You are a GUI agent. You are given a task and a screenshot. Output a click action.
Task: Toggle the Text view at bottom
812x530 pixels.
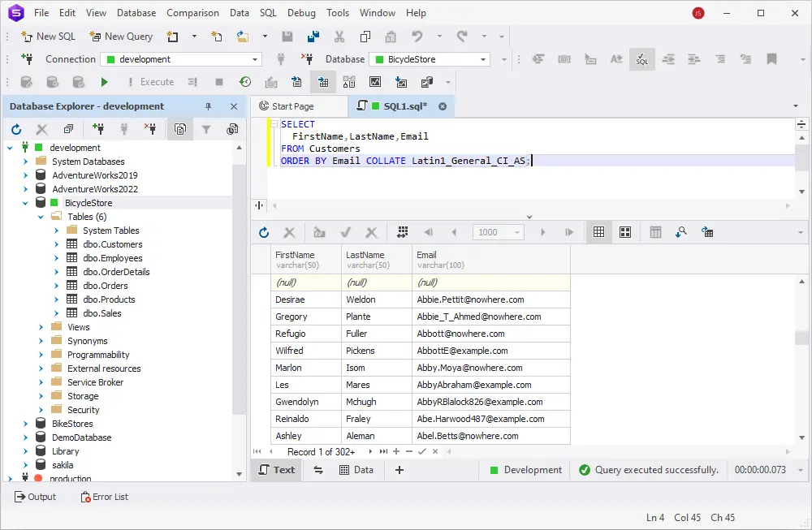coord(275,470)
